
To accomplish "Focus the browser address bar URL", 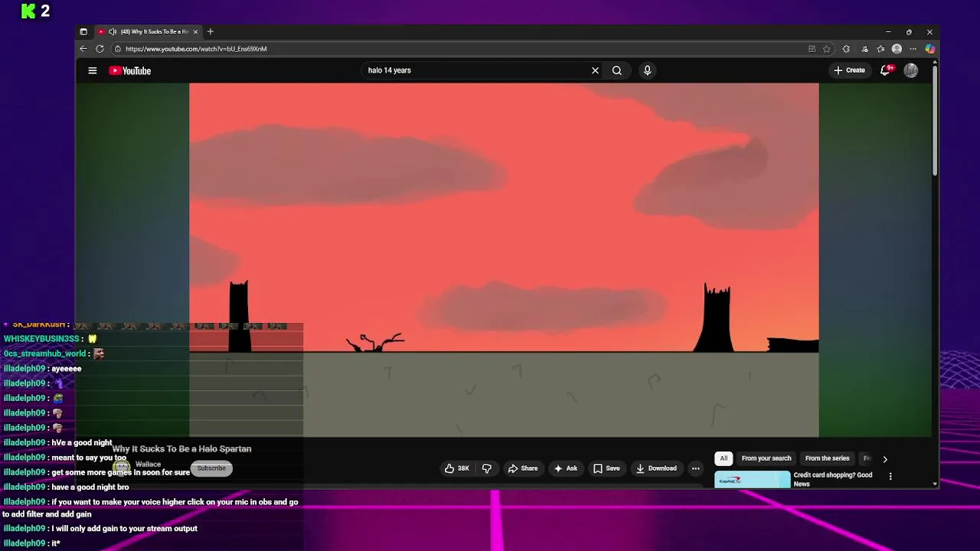I will pyautogui.click(x=196, y=49).
